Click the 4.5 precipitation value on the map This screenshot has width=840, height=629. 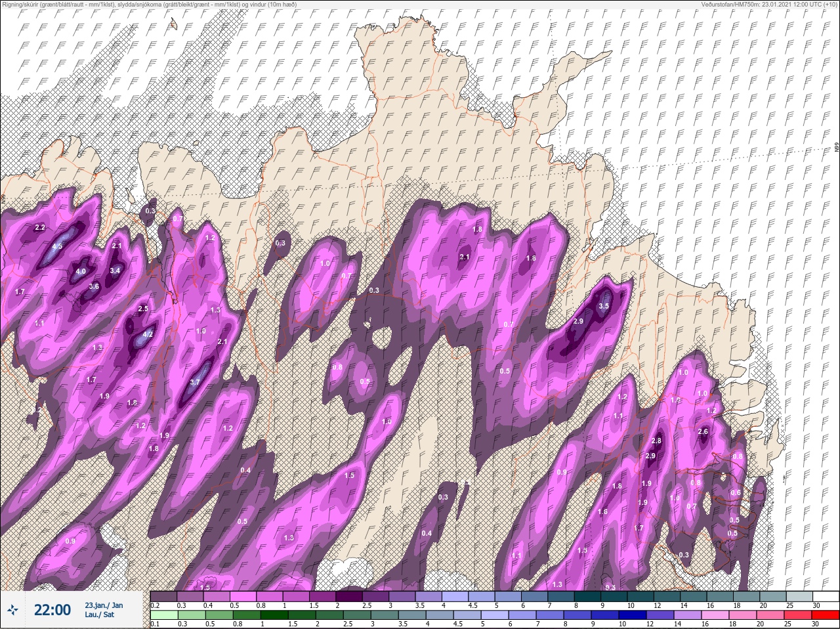point(57,247)
